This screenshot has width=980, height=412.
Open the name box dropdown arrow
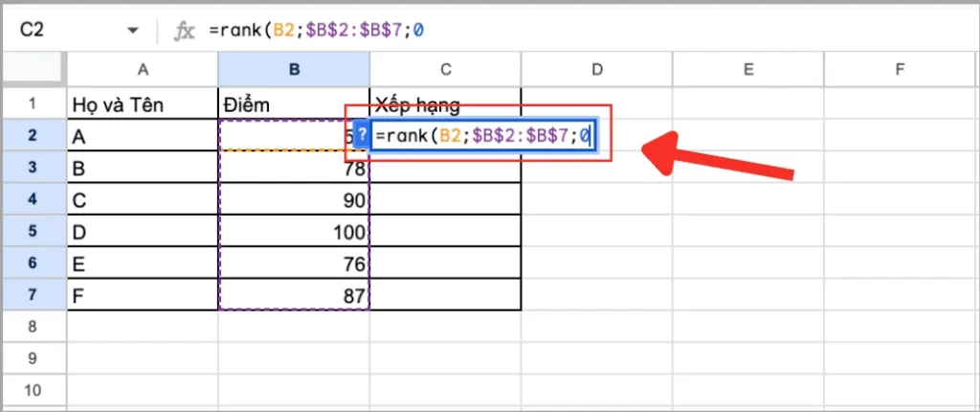point(132,31)
